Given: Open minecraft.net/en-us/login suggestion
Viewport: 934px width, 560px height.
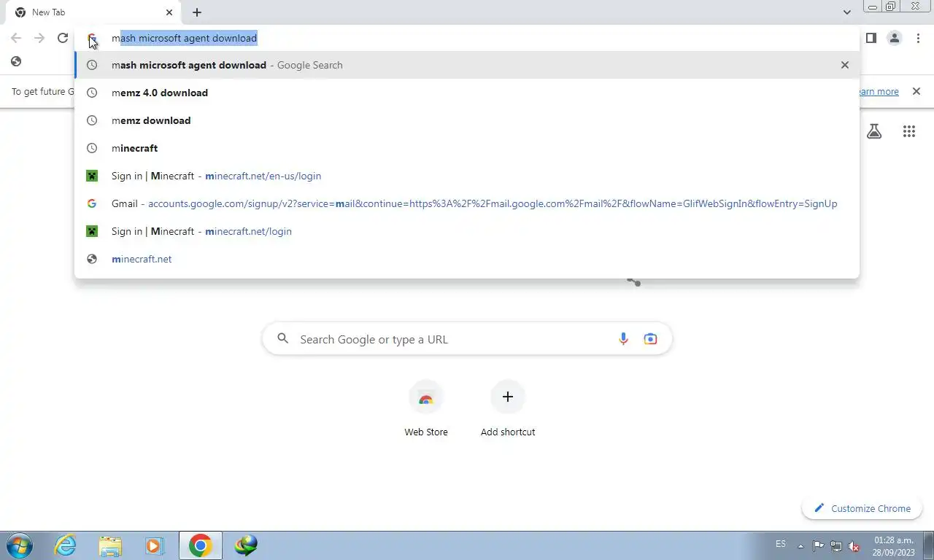Looking at the screenshot, I should pos(467,176).
